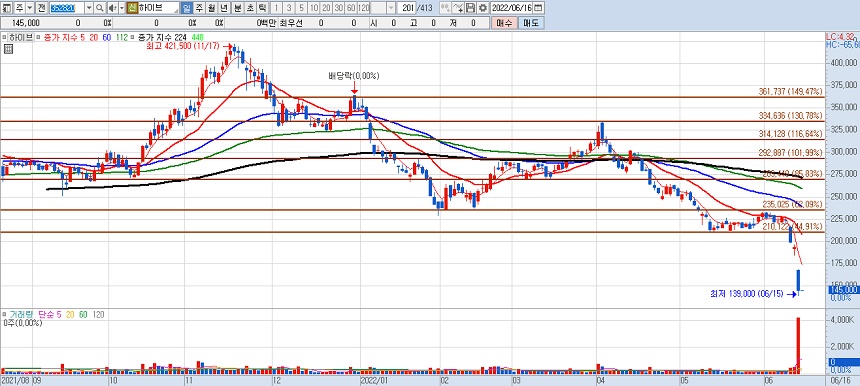Switch to second '초' chart period
860x386 pixels.
coord(250,8)
